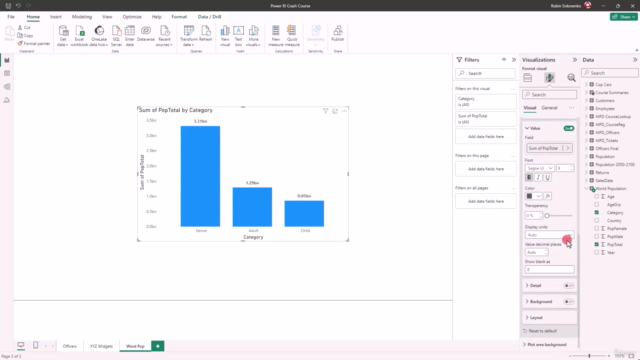Toggle the Value section off
This screenshot has width=640, height=360.
[569, 128]
